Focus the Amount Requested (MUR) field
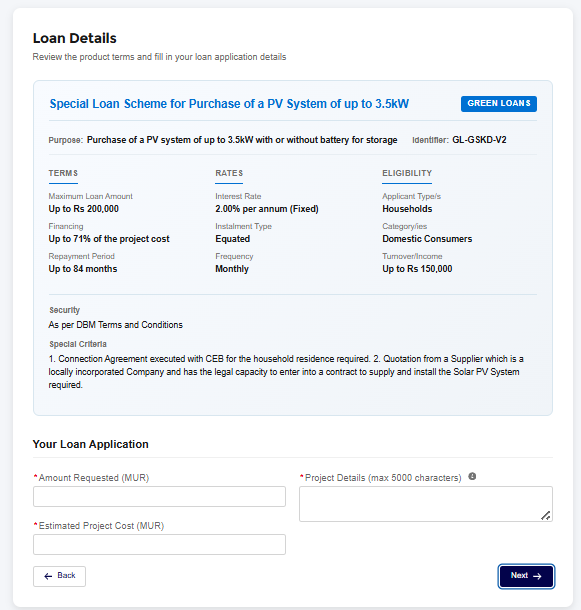 point(159,496)
